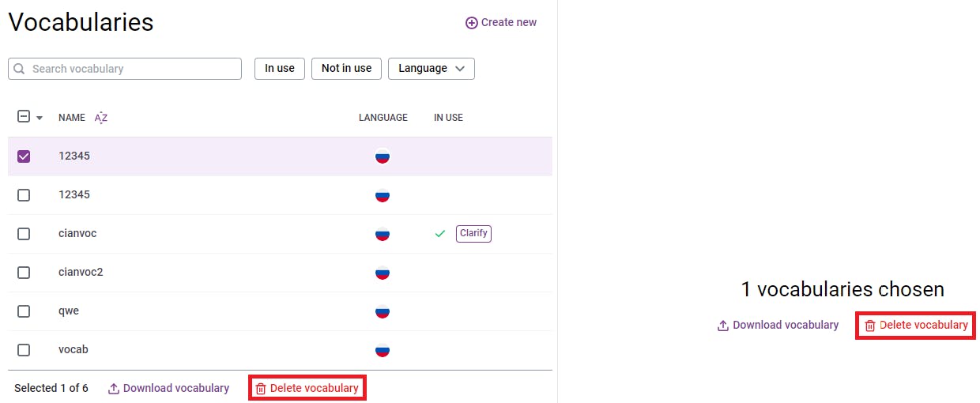
Task: Click the download icon in the bottom bar
Action: pos(114,389)
